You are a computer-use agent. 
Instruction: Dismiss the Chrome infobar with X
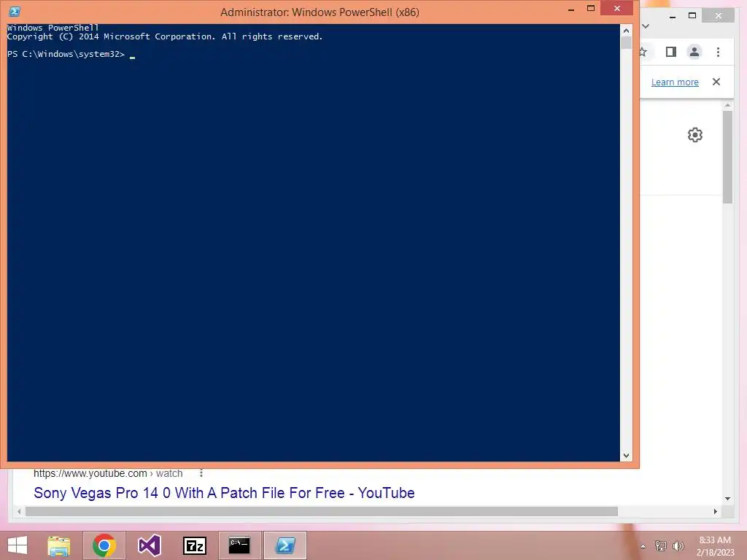(716, 82)
